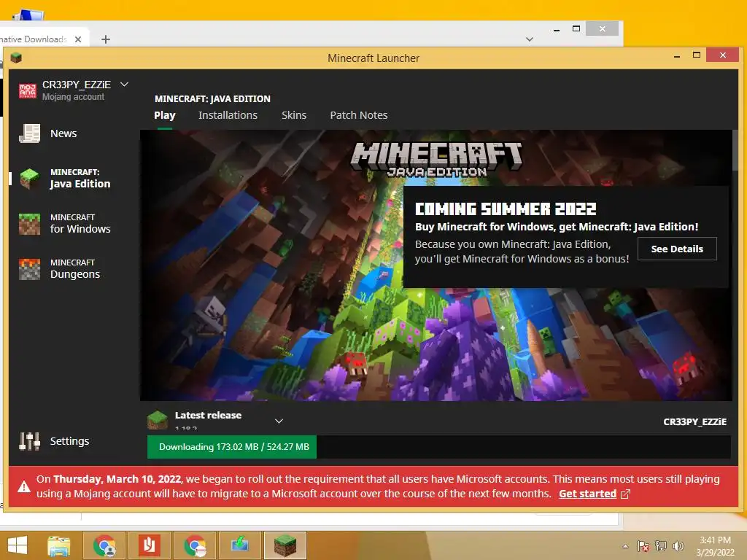The height and width of the screenshot is (560, 747).
Task: Open the Minecraft Dungeons icon
Action: [x=29, y=269]
